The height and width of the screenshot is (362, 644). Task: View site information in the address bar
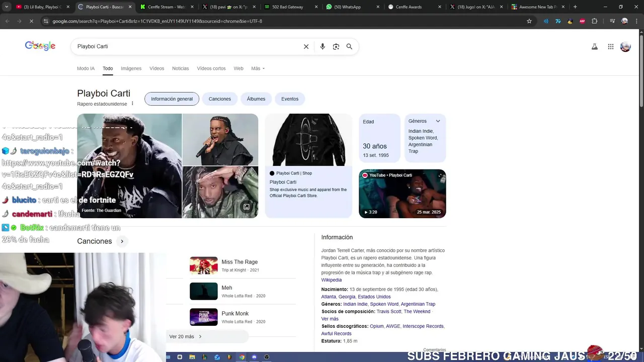tap(46, 21)
